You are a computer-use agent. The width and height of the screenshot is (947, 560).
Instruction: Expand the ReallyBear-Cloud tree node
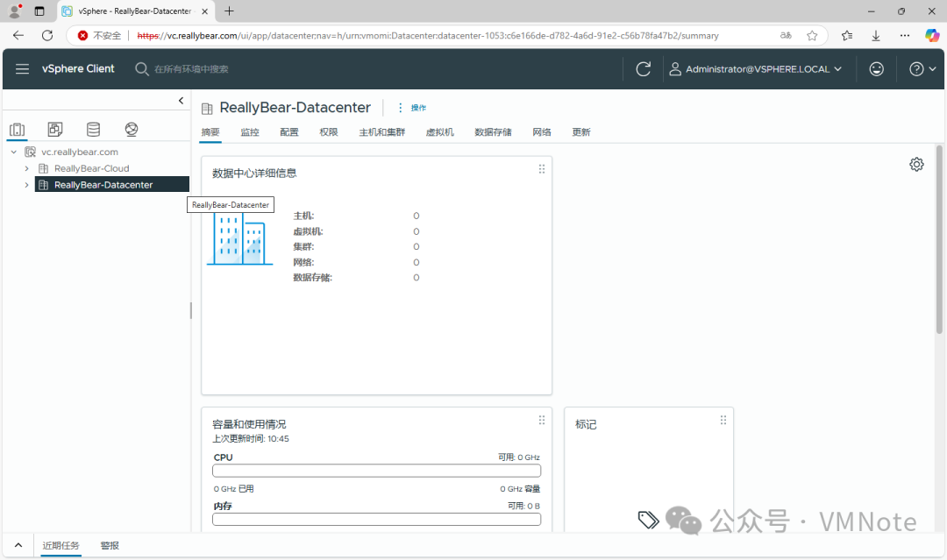click(x=26, y=168)
